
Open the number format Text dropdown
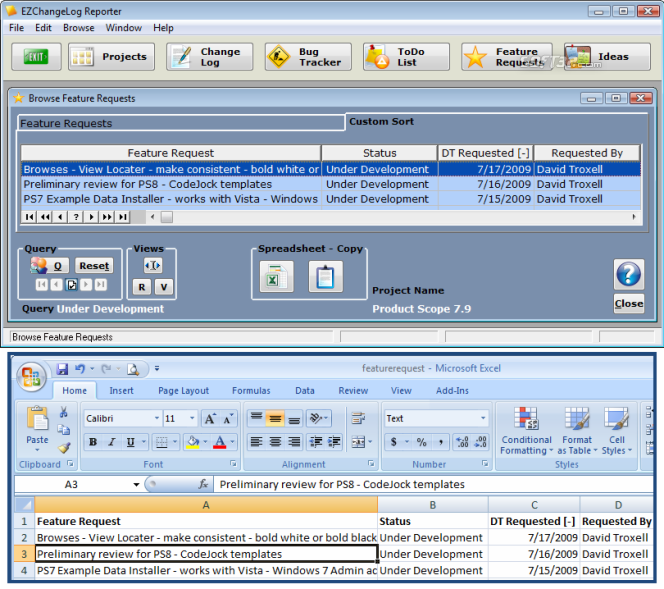pyautogui.click(x=483, y=418)
